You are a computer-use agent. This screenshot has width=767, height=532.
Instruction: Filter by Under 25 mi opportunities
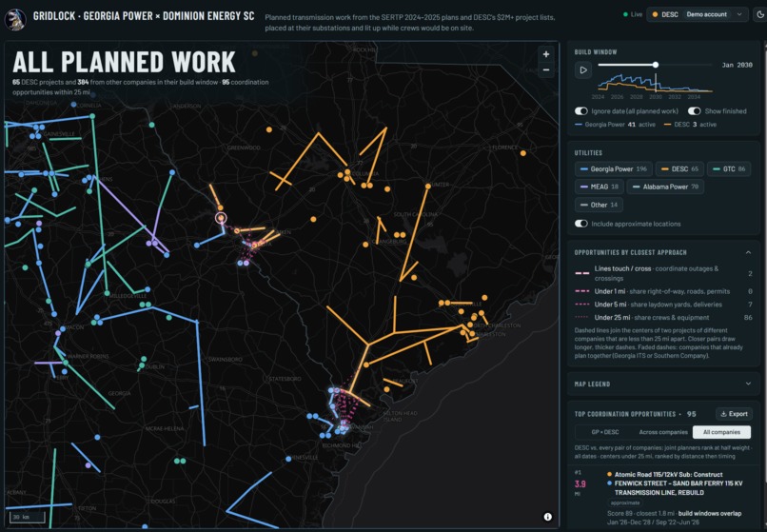(x=663, y=318)
